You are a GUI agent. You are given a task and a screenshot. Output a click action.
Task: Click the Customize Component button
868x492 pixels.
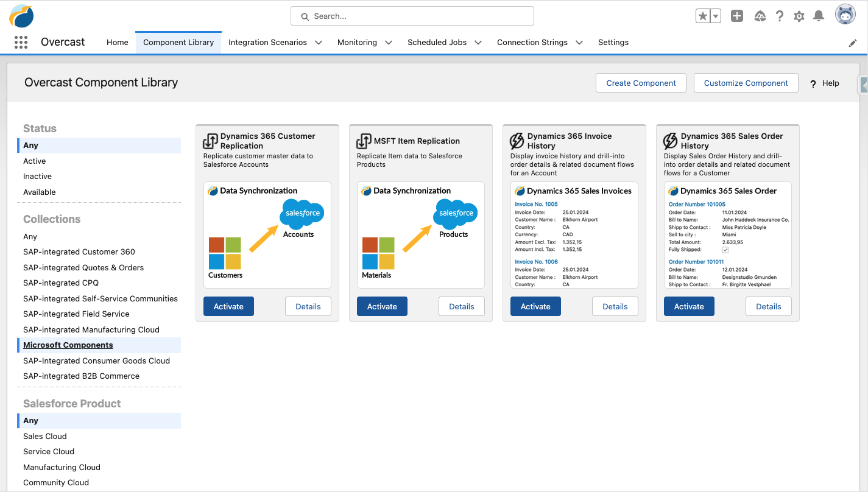[746, 83]
